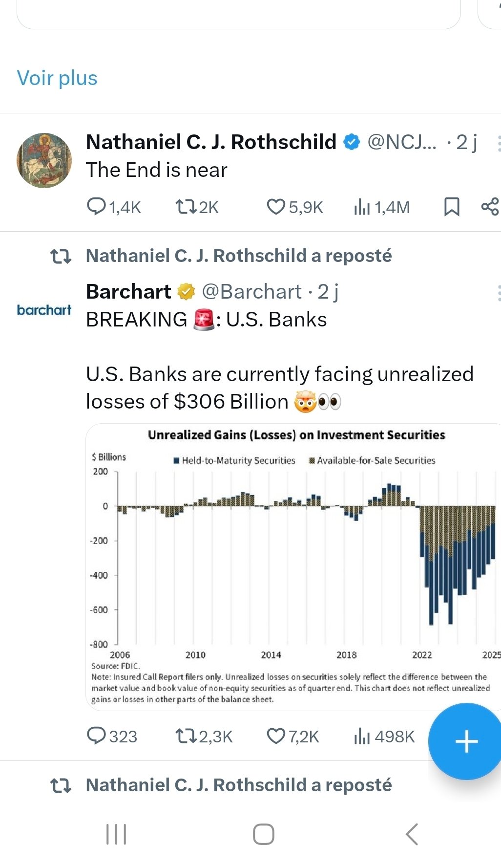This screenshot has width=501, height=868.
Task: Tap the compose new post button
Action: tap(466, 741)
